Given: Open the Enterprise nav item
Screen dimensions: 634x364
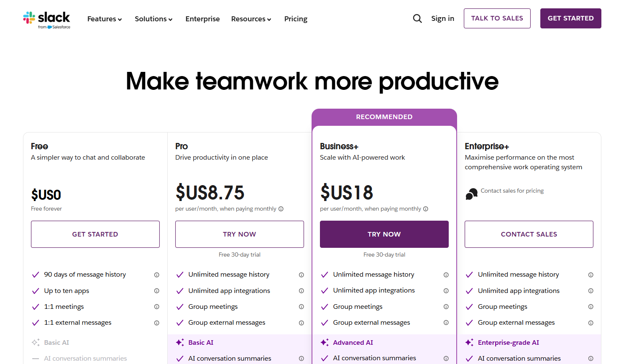Looking at the screenshot, I should click(202, 19).
